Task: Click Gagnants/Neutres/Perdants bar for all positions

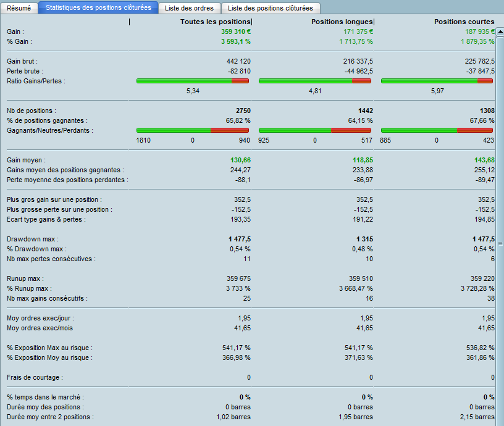Action: 193,130
